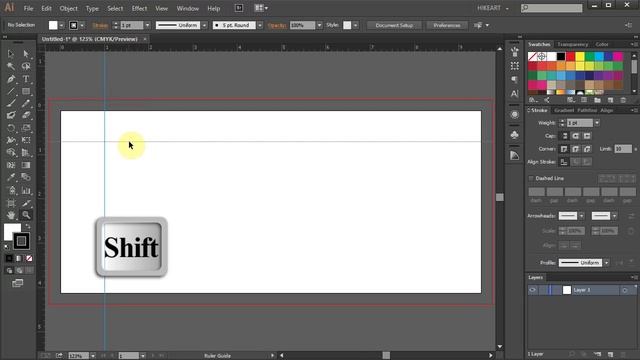Choose the Shape Builder tool
Image resolution: width=640 pixels, height=360 pixels.
(11, 152)
